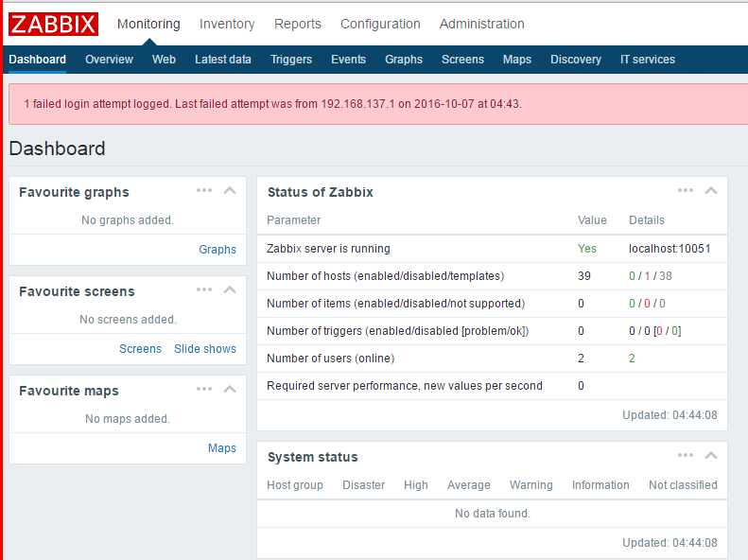
Task: Click the 'Number of triggers' row label
Action: tap(397, 331)
